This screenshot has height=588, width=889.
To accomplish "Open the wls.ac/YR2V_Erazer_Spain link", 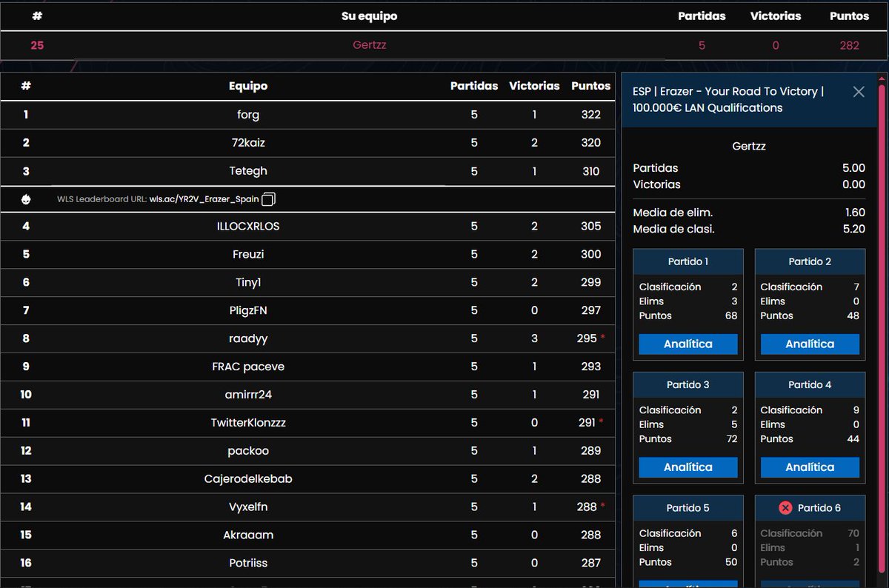I will (204, 199).
